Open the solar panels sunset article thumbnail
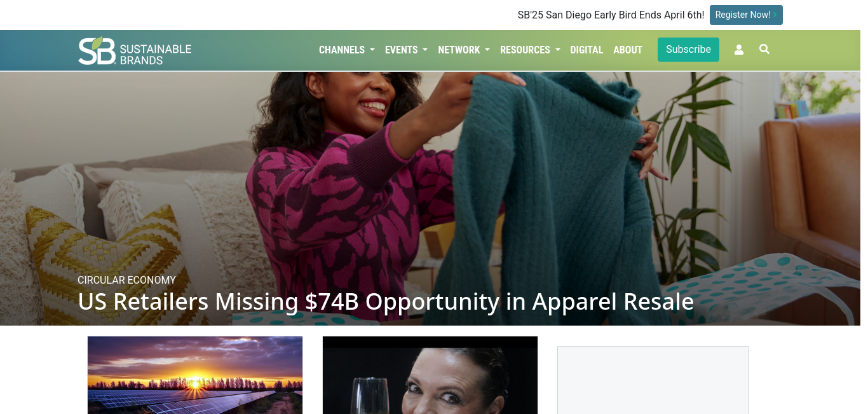Screen dimensions: 868x414 (195, 375)
